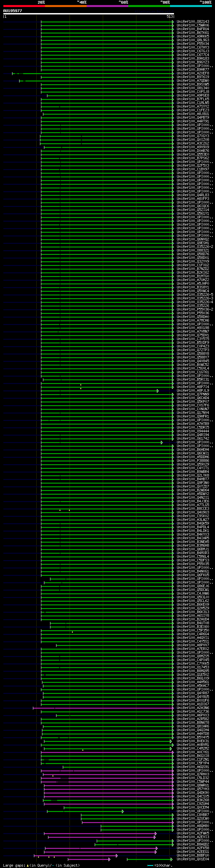The height and width of the screenshot is (868, 215).
Task: Open hit UniRef100_O82143
Action: pos(193,21)
